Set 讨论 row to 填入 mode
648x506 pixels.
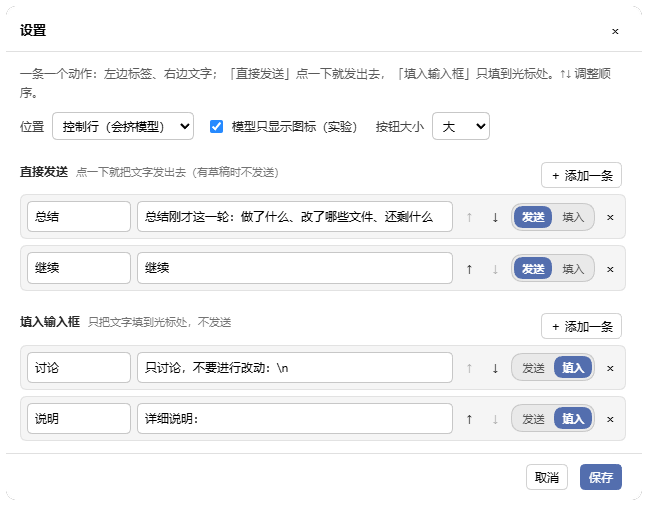click(x=573, y=368)
